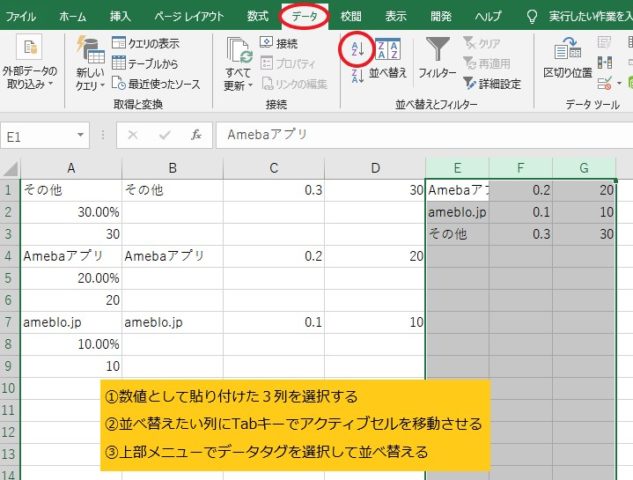Select row 1 header
633x480 pixels.
[x=10, y=190]
